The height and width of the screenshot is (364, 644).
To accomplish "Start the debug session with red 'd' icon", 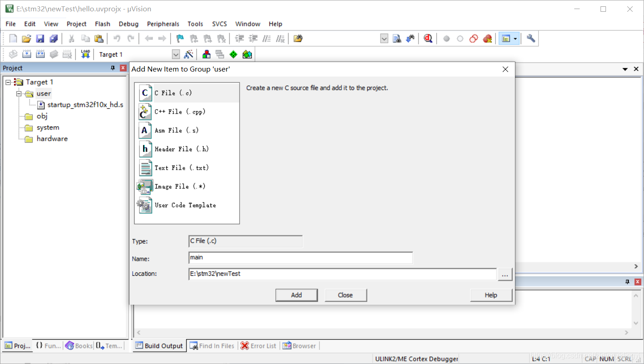I will pyautogui.click(x=428, y=39).
